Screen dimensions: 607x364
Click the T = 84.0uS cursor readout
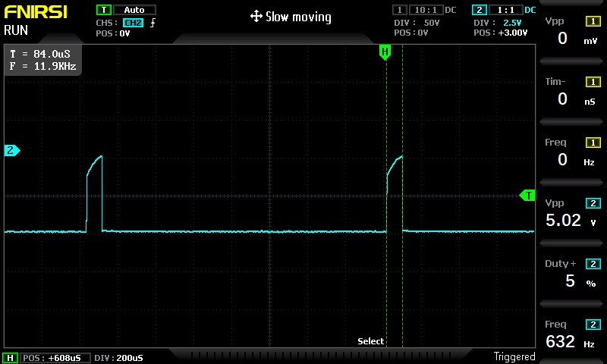click(40, 54)
